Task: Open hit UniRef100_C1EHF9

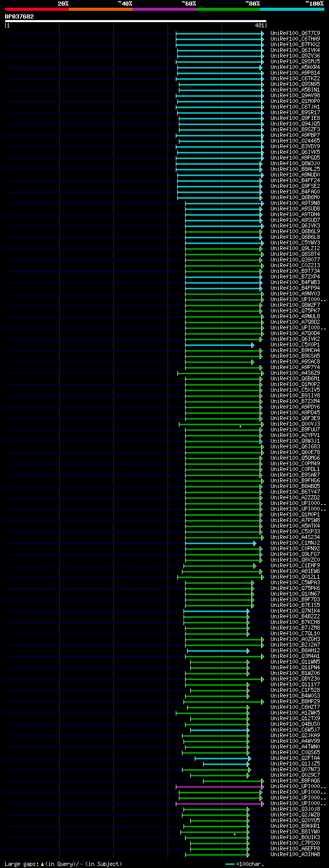Action: point(295,565)
